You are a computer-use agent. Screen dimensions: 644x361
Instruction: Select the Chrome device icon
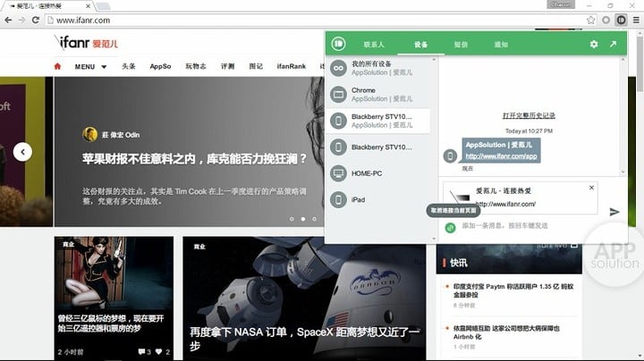(338, 95)
